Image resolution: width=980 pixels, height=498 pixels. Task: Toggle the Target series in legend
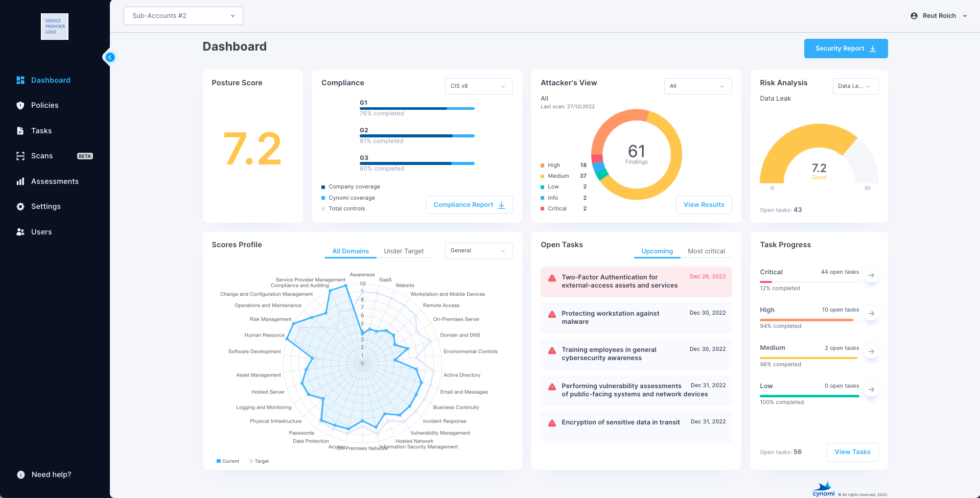pyautogui.click(x=260, y=461)
